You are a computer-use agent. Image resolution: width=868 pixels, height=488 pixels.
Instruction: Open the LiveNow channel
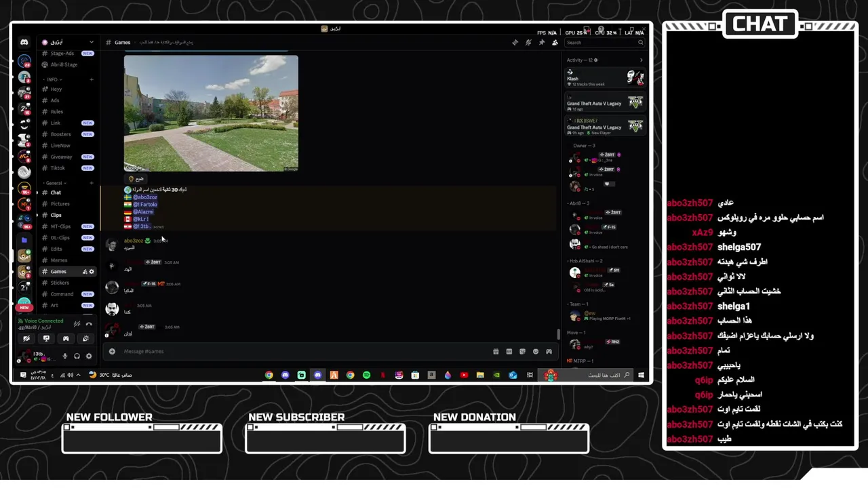point(68,145)
